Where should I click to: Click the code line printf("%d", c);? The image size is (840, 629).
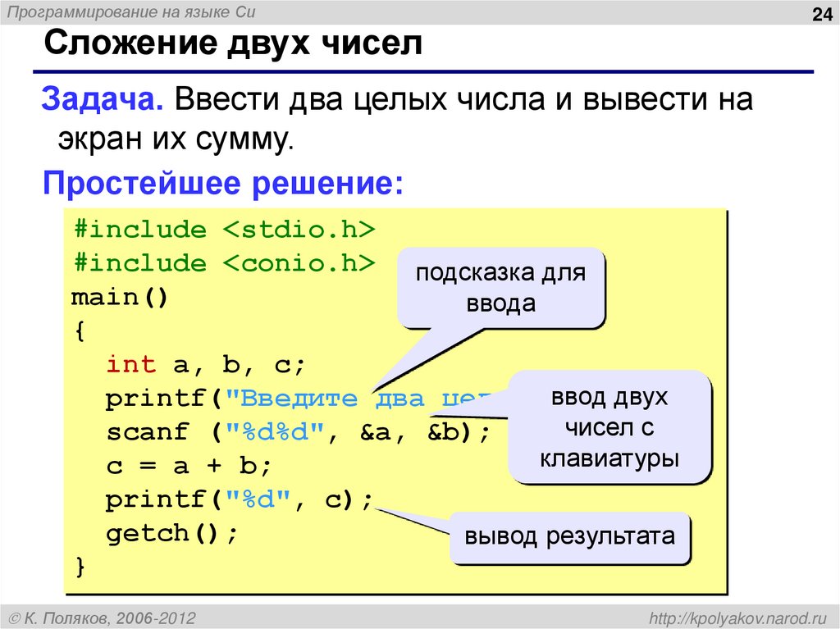tap(239, 499)
